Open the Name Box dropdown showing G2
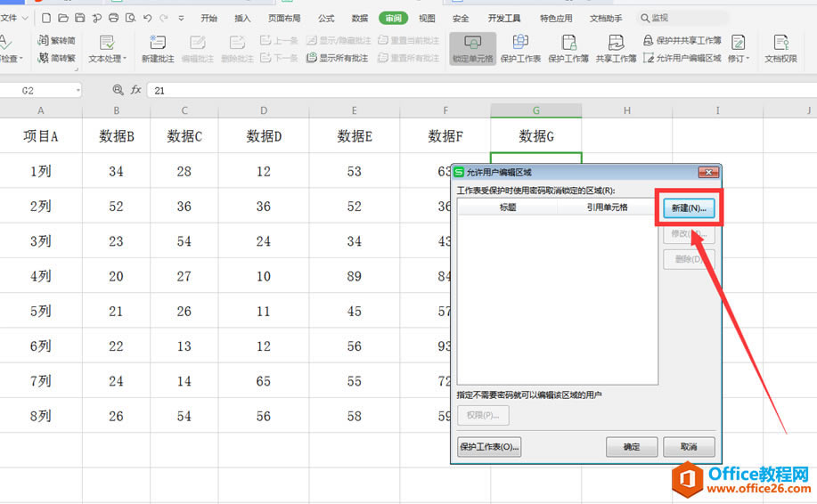Screen dimensions: 817x504 point(78,91)
